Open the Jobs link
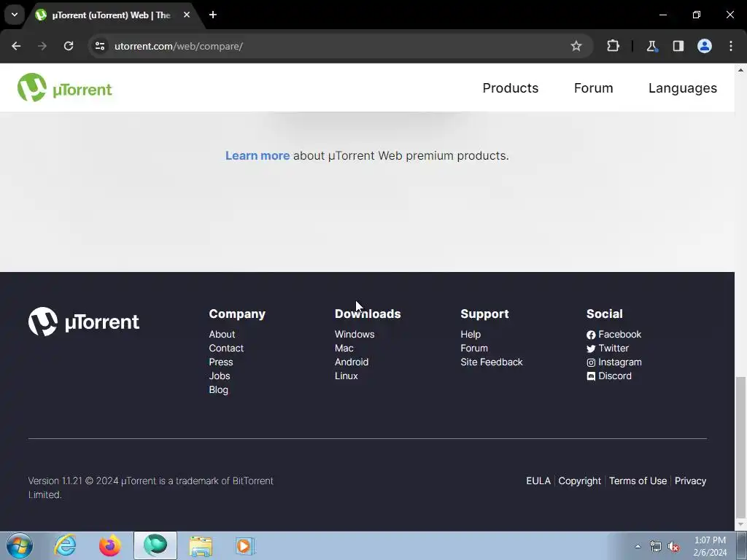 coord(220,376)
